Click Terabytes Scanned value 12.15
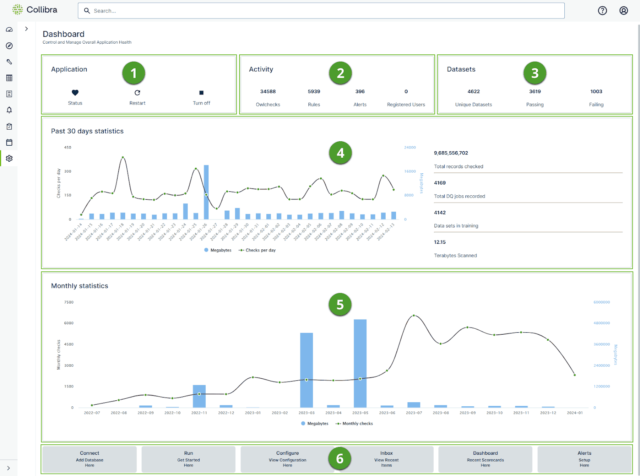This screenshot has height=476, width=640. [440, 242]
